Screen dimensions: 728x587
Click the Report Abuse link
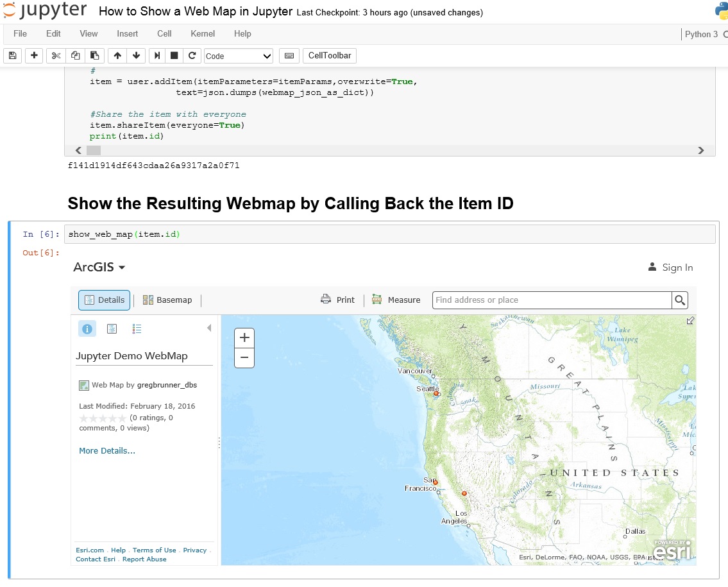click(144, 559)
